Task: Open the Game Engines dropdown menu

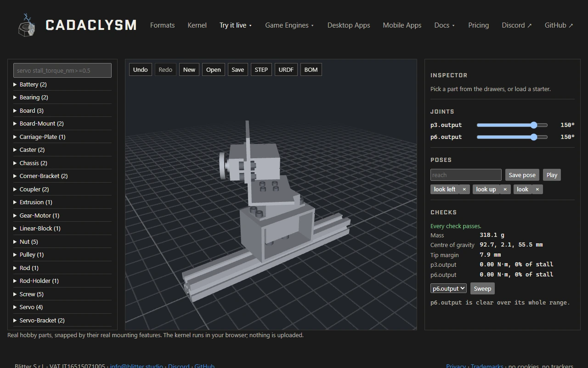Action: click(289, 25)
